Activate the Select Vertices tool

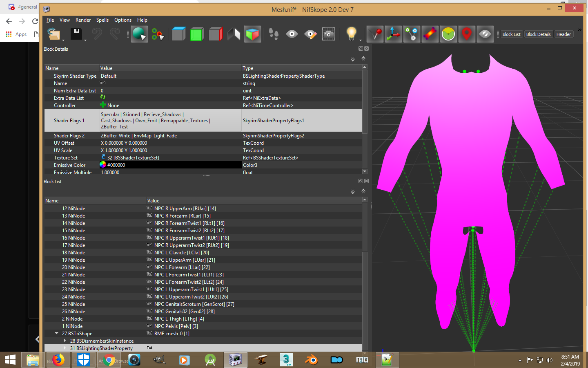pos(158,34)
